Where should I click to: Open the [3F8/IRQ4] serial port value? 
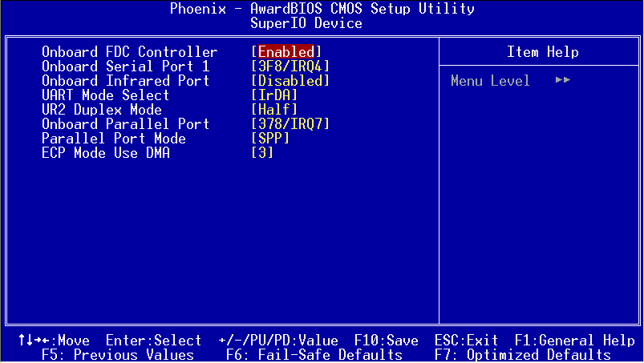[x=290, y=67]
